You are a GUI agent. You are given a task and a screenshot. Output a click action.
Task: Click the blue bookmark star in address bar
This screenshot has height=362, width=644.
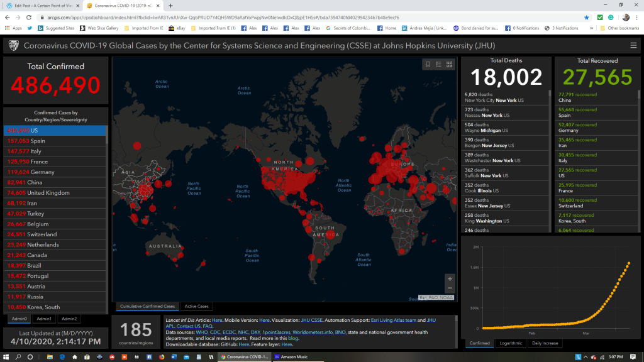point(587,18)
